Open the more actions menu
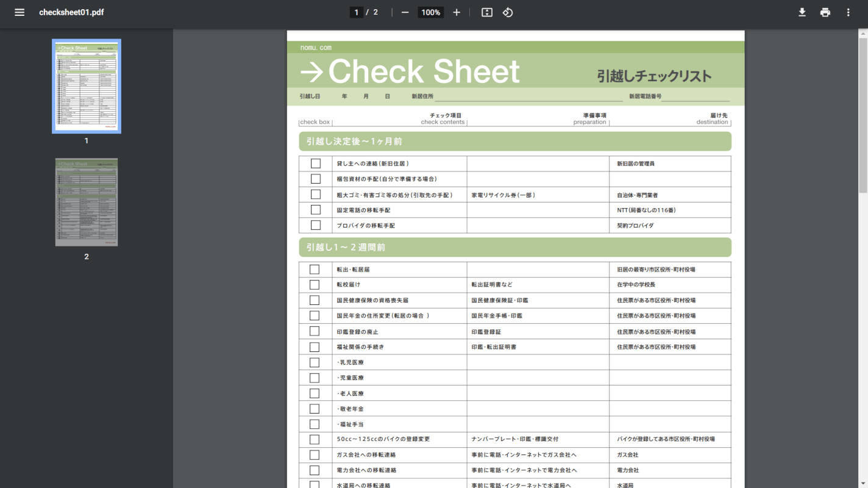 [848, 12]
